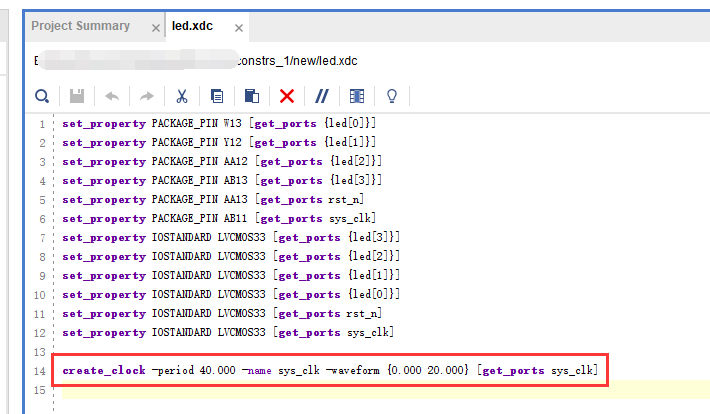
Task: Click the IOSTANDARD LVCMOS33 led[1] line
Action: click(x=231, y=275)
